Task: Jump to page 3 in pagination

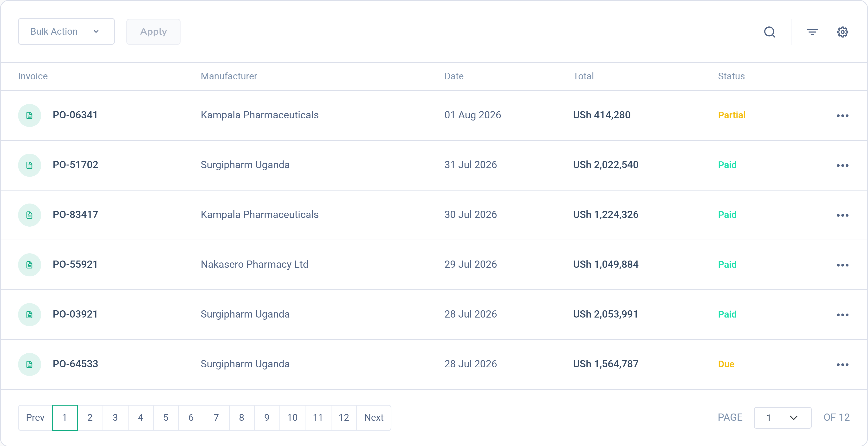Action: click(115, 418)
